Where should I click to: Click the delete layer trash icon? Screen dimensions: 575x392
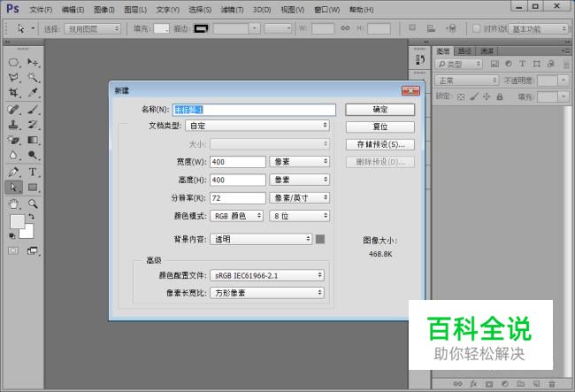[552, 384]
